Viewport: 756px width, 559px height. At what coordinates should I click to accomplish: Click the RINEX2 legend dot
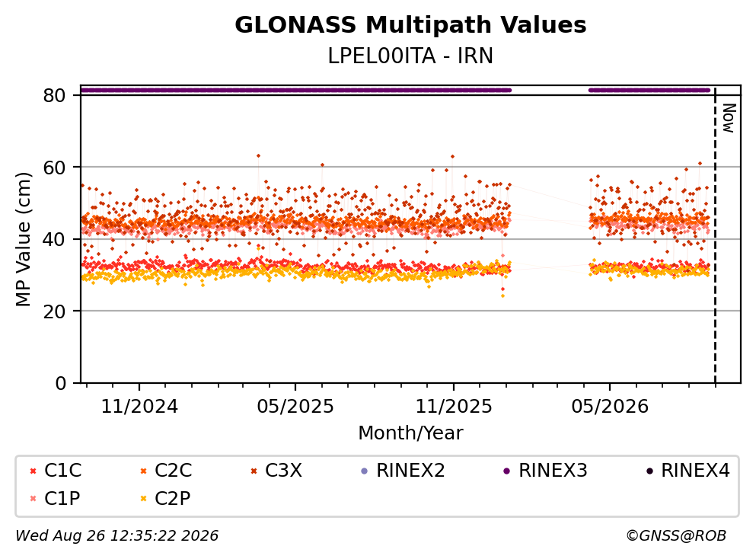tap(365, 471)
